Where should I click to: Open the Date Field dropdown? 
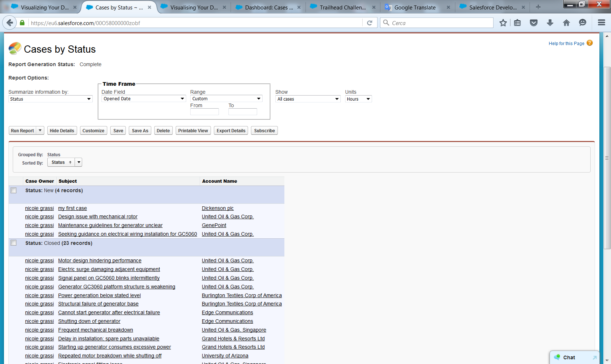[x=144, y=99]
